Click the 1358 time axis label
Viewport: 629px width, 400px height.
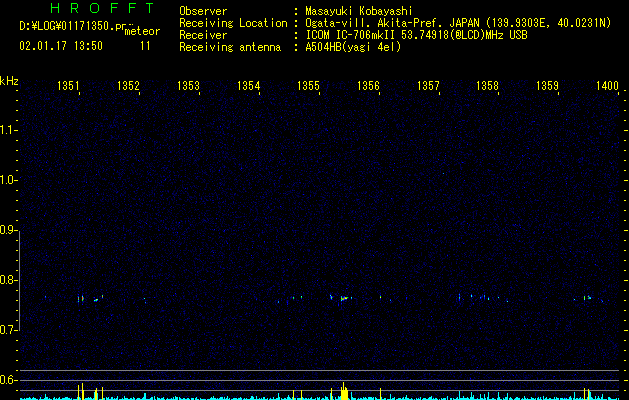point(487,86)
